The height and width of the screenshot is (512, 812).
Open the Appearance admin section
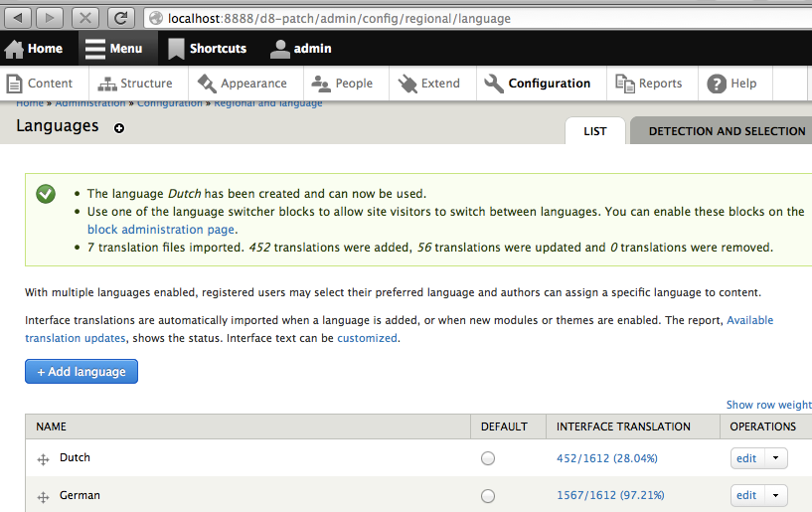[x=244, y=84]
